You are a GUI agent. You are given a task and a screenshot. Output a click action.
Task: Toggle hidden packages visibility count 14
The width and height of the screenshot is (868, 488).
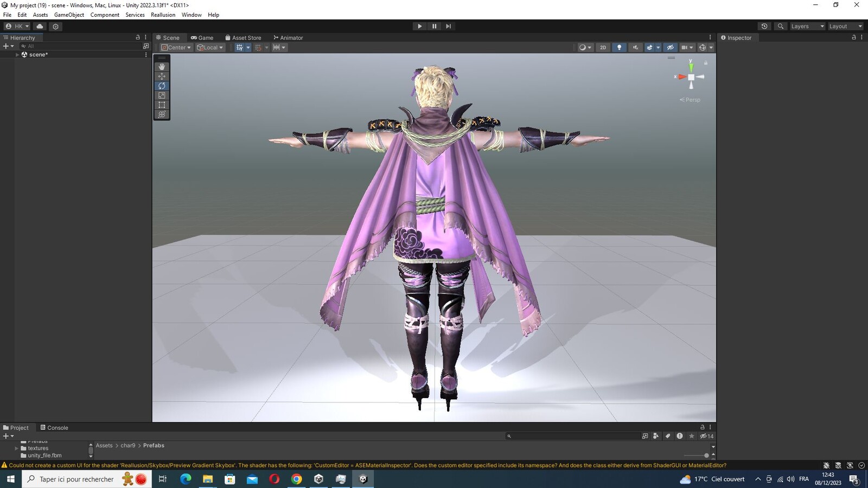707,436
